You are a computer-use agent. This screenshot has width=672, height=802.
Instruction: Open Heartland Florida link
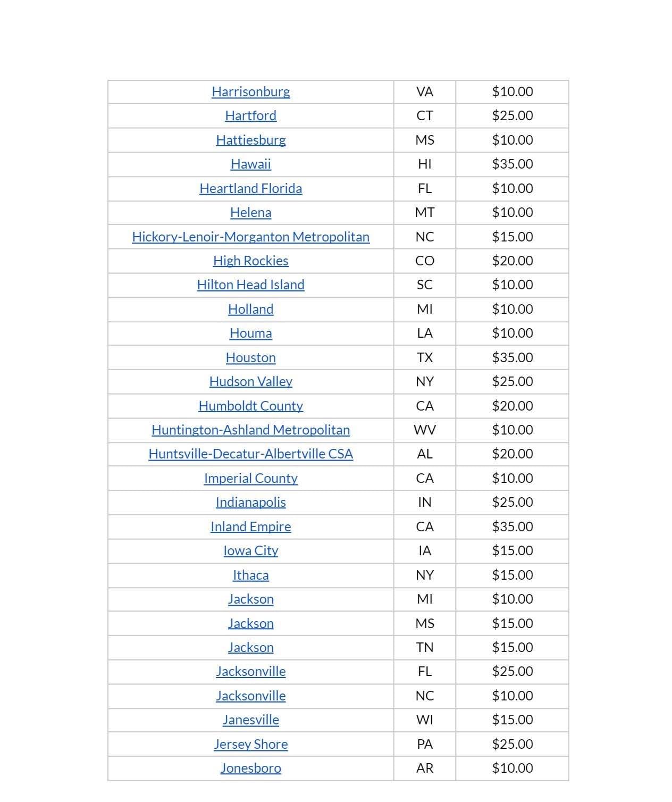[250, 188]
